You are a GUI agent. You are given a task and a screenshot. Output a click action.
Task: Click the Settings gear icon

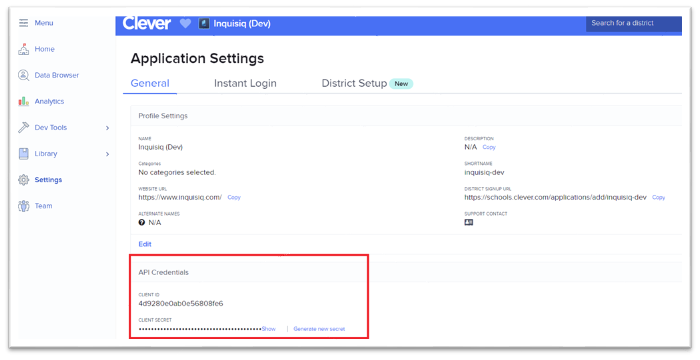pyautogui.click(x=23, y=180)
